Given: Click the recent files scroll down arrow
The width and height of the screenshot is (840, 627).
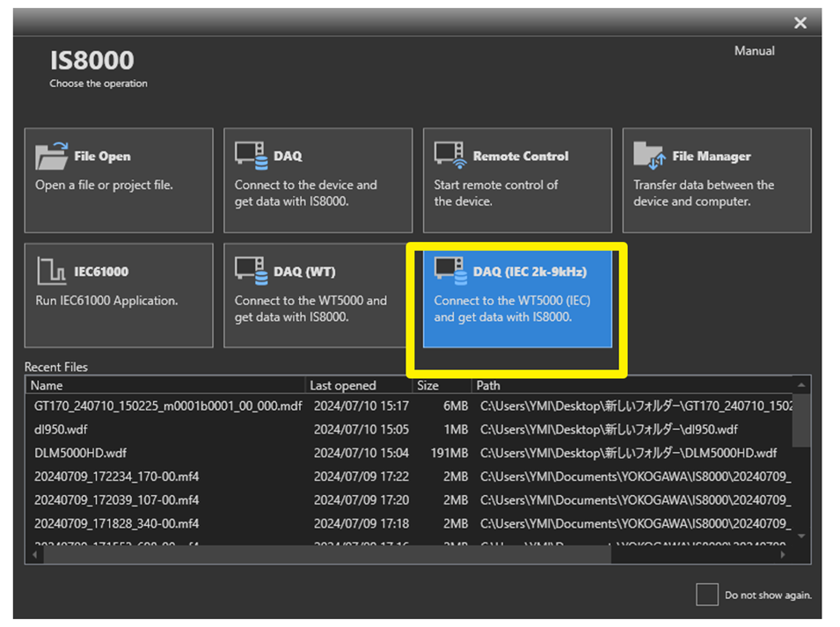Looking at the screenshot, I should tap(801, 536).
